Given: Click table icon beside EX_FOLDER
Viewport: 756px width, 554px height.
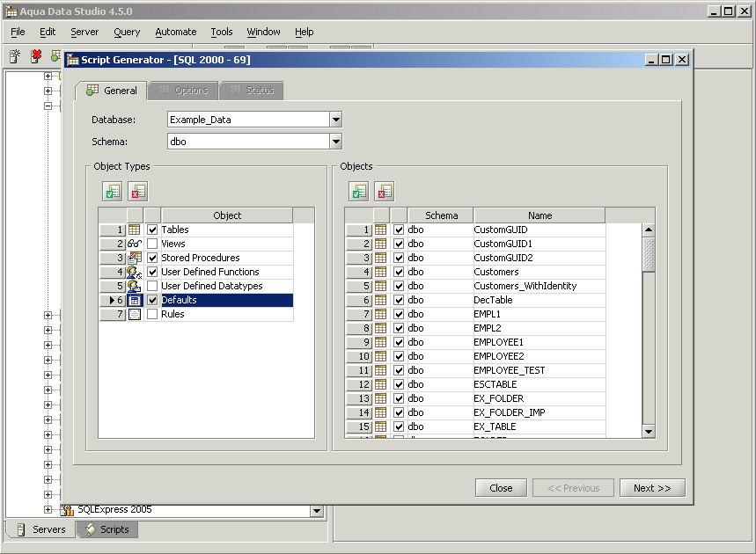Looking at the screenshot, I should pos(380,398).
